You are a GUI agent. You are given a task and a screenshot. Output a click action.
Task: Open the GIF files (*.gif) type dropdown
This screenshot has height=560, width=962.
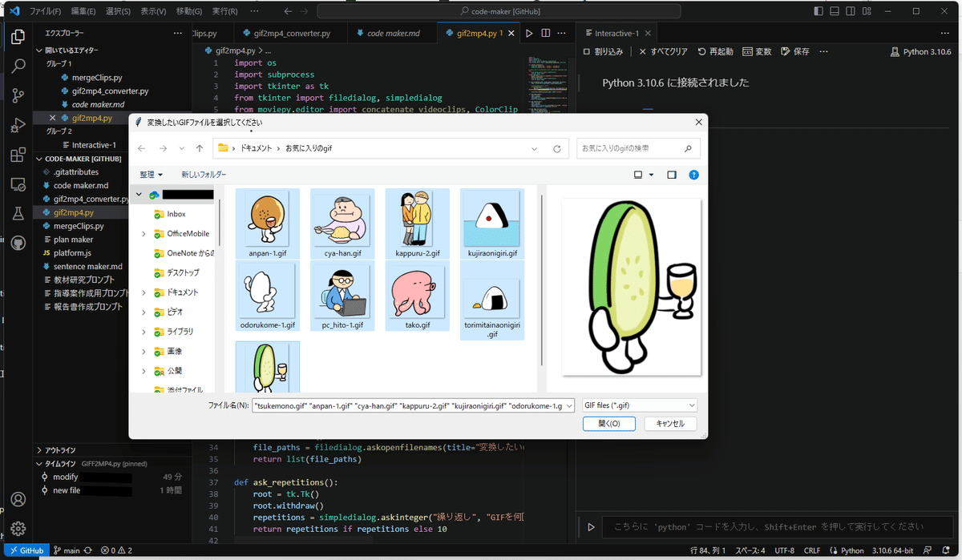(640, 405)
